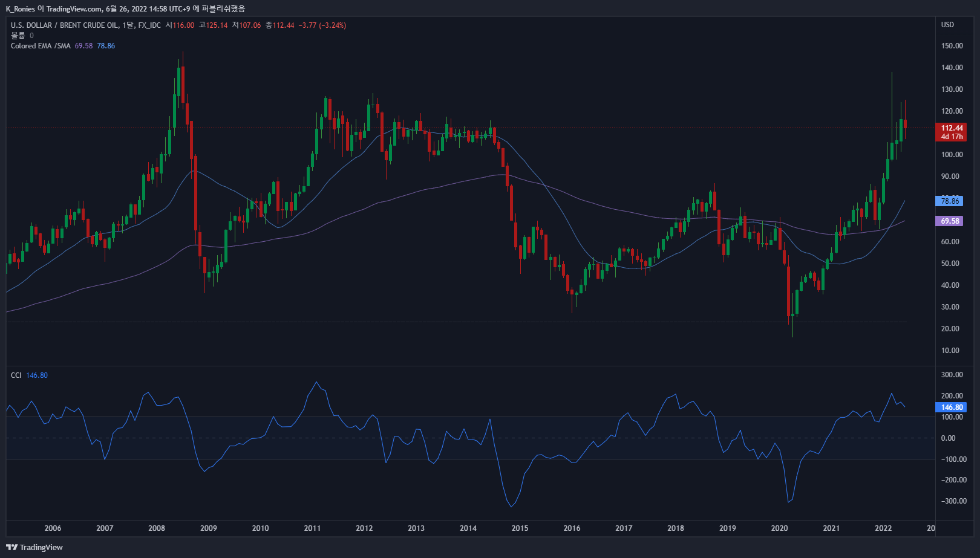Image resolution: width=980 pixels, height=558 pixels.
Task: Click the 2009 year on time axis
Action: (209, 528)
